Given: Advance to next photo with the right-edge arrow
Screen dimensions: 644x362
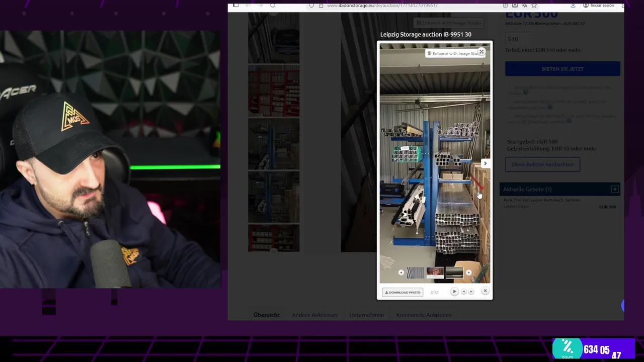Looking at the screenshot, I should point(485,163).
